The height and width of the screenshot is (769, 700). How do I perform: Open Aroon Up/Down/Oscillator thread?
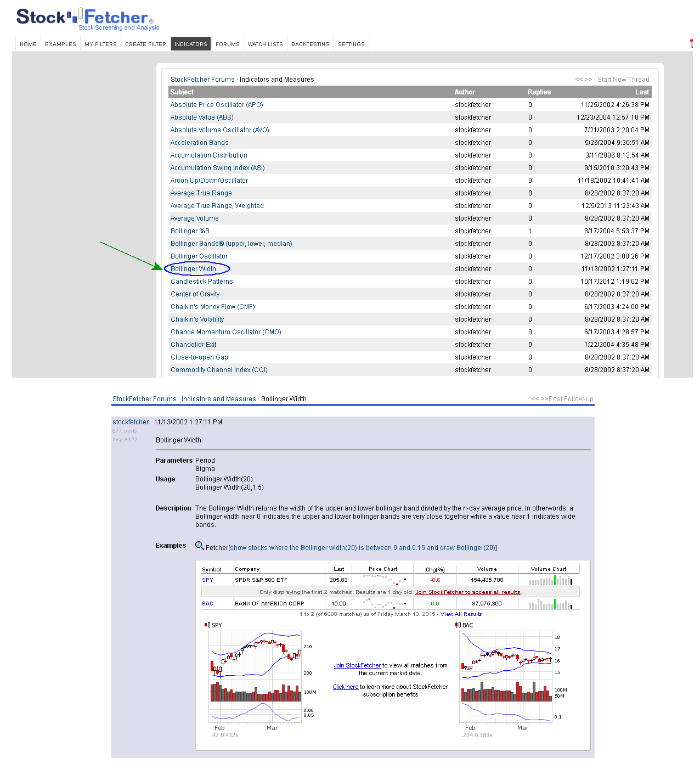click(209, 181)
